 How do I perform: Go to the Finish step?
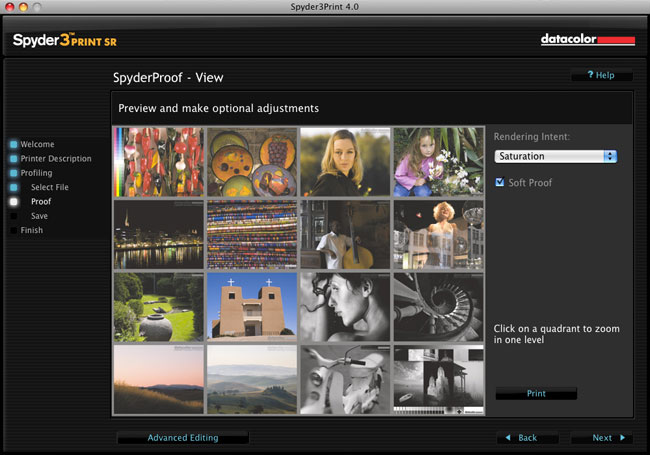click(x=32, y=230)
